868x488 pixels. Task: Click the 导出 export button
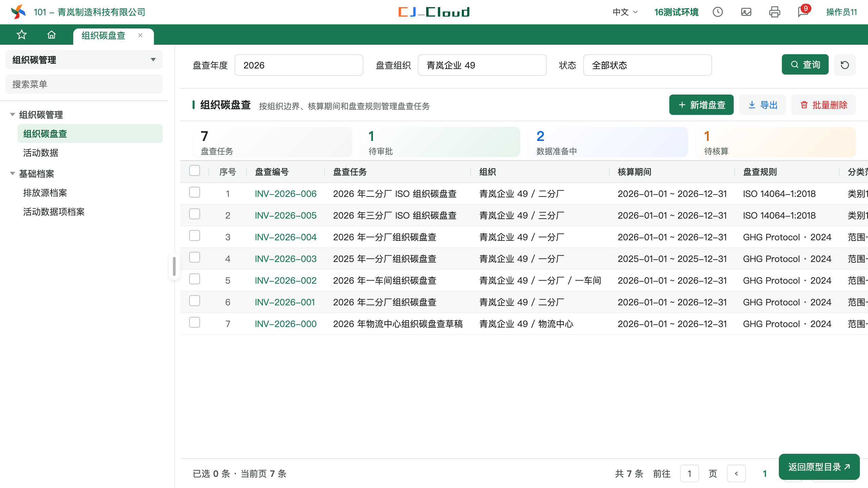click(762, 105)
